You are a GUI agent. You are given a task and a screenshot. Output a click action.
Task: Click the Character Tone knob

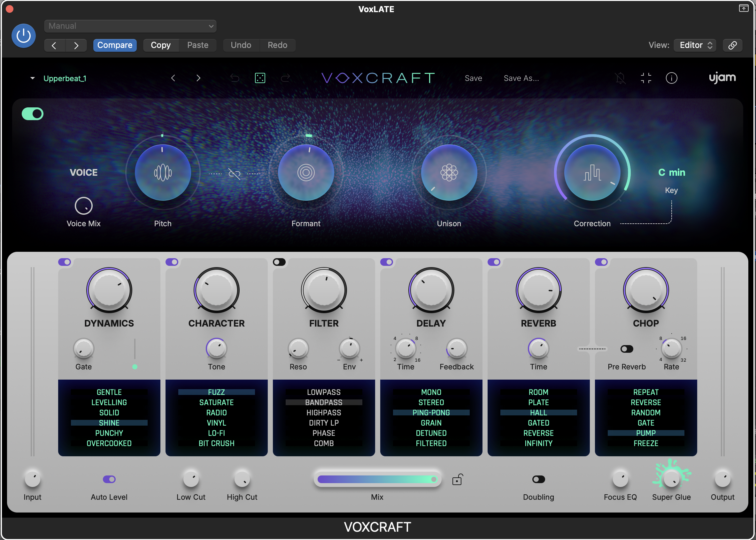coord(216,349)
